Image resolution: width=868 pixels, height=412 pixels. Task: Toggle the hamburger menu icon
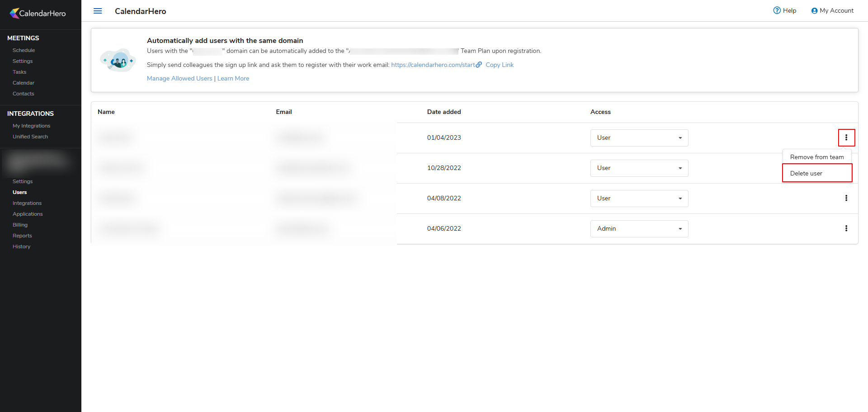(x=98, y=11)
